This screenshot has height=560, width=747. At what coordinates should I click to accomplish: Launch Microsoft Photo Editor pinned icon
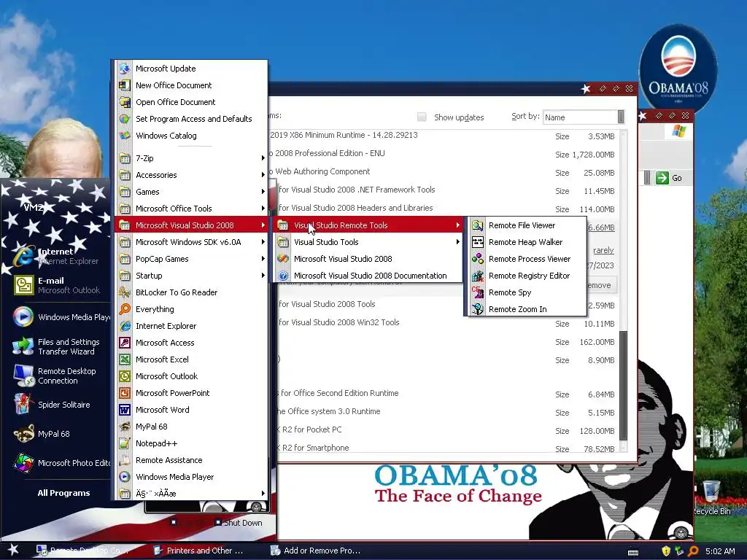tap(23, 463)
